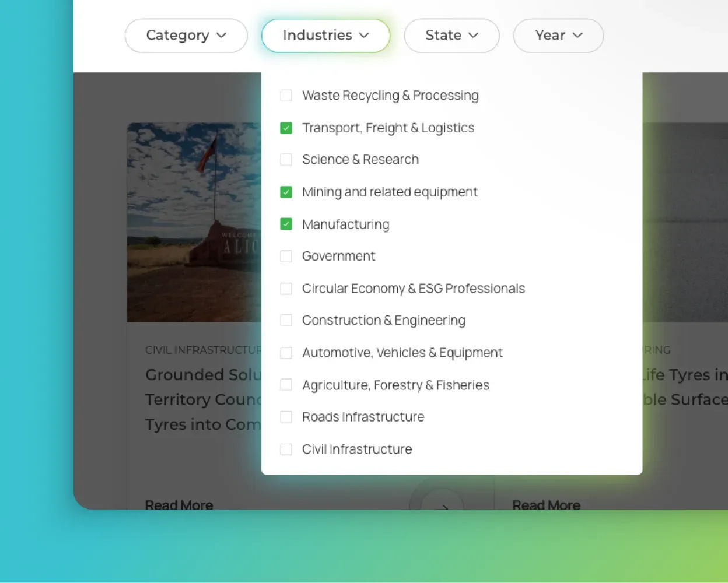Check the Construction & Engineering box
728x583 pixels.
286,321
